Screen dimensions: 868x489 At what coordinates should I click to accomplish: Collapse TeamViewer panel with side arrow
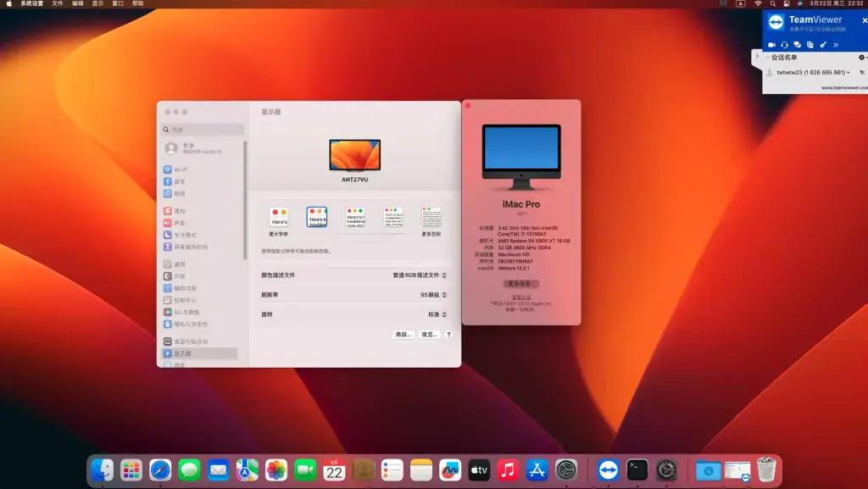coord(757,57)
